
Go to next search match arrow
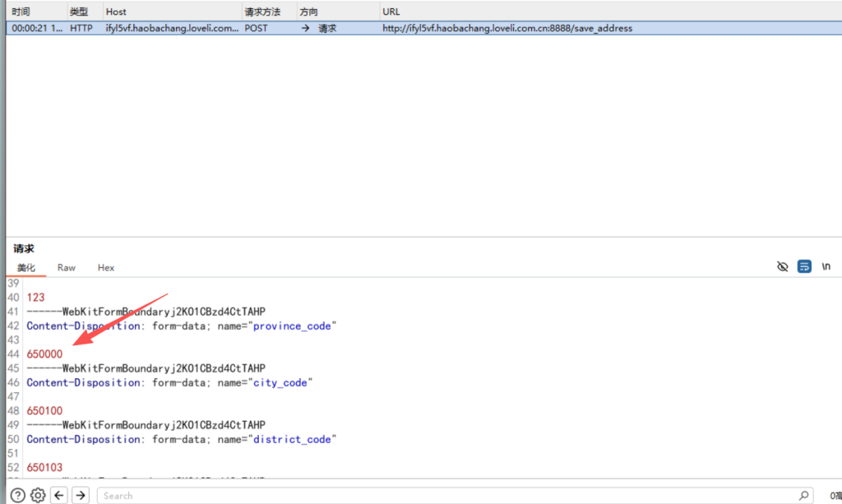(80, 495)
